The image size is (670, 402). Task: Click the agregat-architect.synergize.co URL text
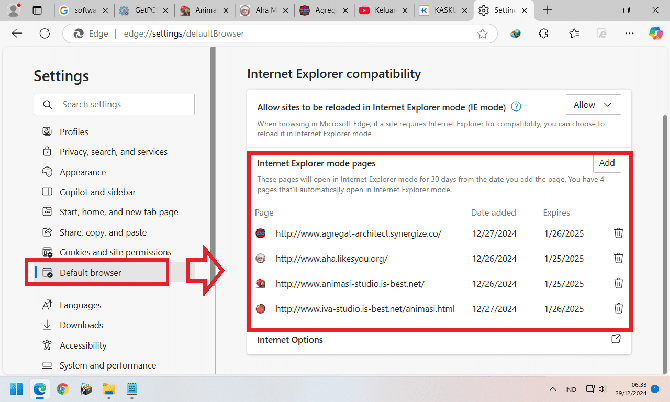[x=358, y=234]
